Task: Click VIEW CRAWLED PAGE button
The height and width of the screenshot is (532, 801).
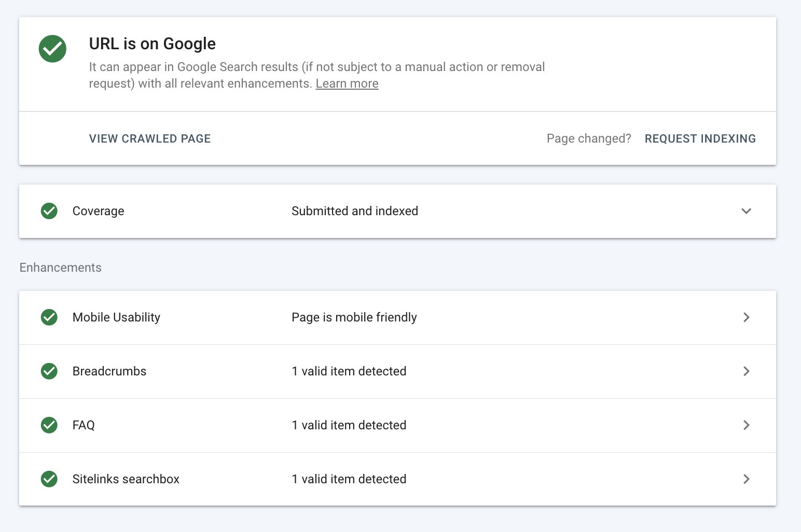Action: click(x=150, y=138)
